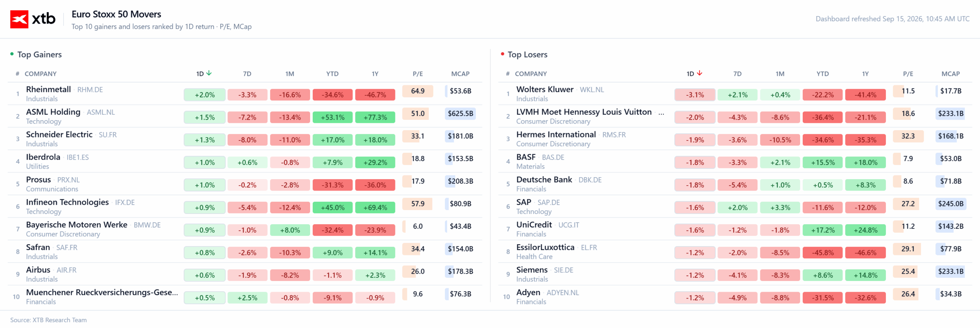Click the Top Losers section heading
This screenshot has width=980, height=328.
527,54
